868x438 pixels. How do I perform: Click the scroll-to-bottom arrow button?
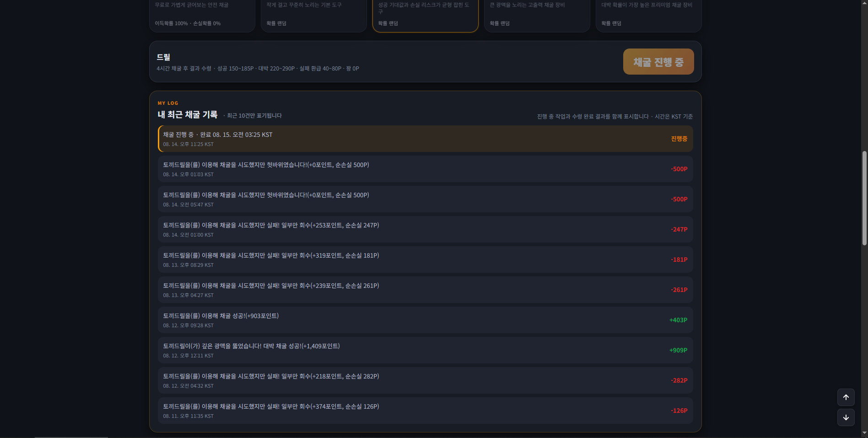(x=846, y=417)
